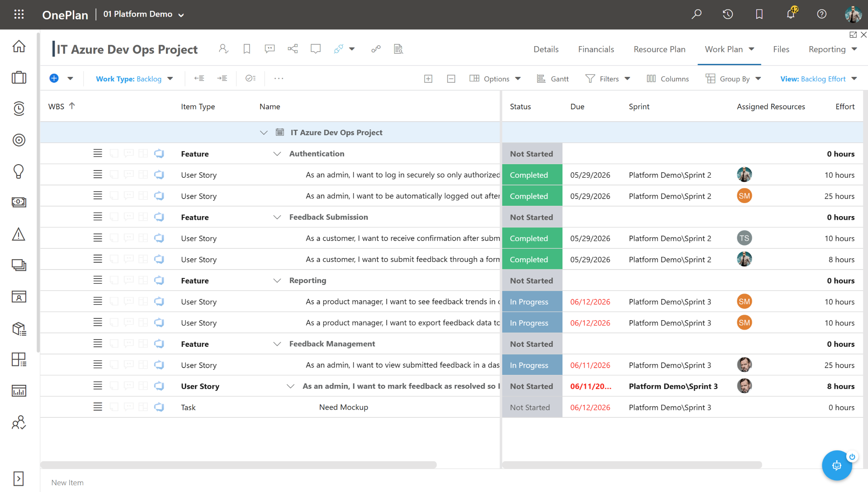Screen dimensions: 868x492
Task: Open notifications bell
Action: coord(791,14)
